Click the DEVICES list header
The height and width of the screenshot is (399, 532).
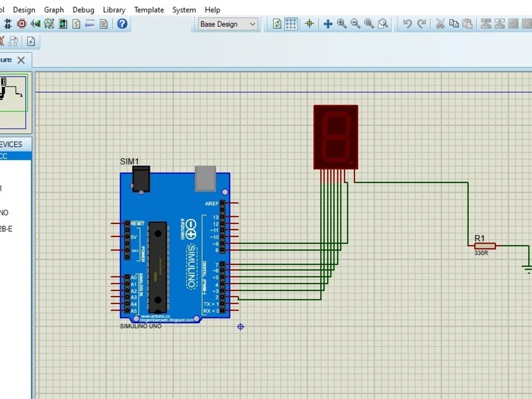15,144
